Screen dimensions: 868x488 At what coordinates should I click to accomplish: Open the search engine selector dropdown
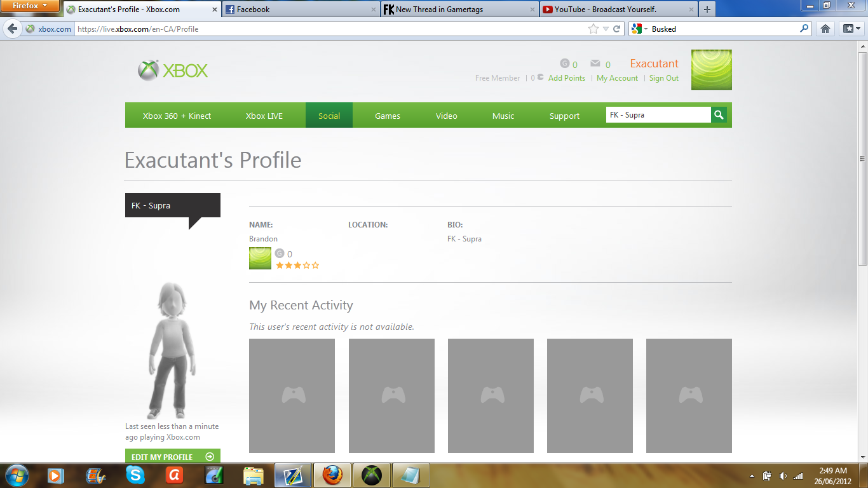(639, 29)
